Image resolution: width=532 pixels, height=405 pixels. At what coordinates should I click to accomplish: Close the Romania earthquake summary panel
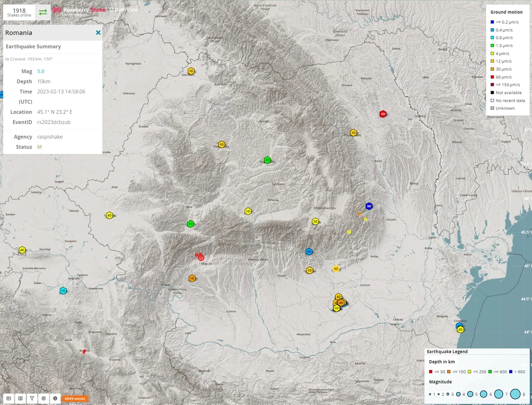pyautogui.click(x=98, y=32)
